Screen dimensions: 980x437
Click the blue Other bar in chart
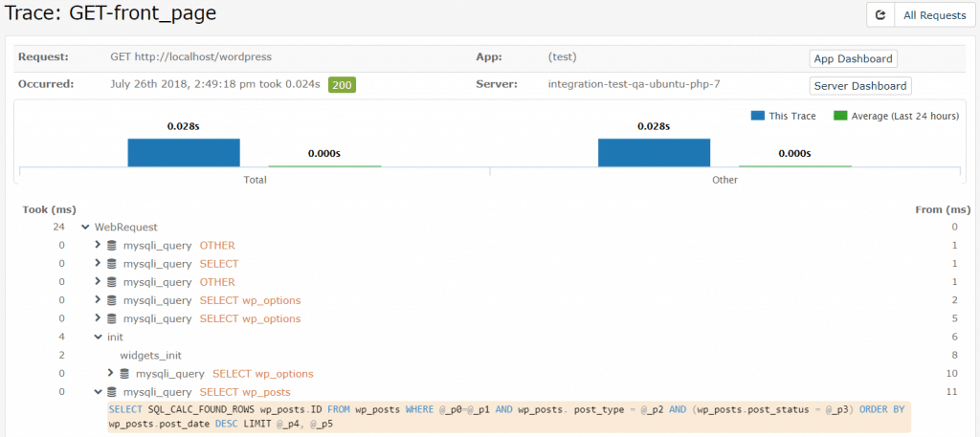click(654, 152)
